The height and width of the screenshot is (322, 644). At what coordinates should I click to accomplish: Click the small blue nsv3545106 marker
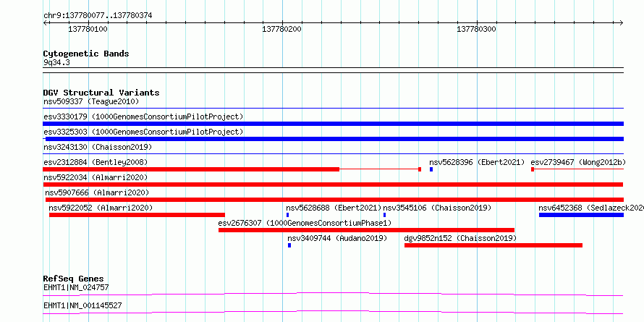click(x=384, y=215)
